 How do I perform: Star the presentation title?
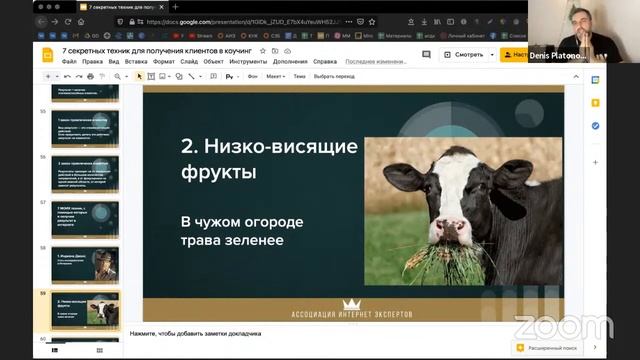click(x=263, y=51)
